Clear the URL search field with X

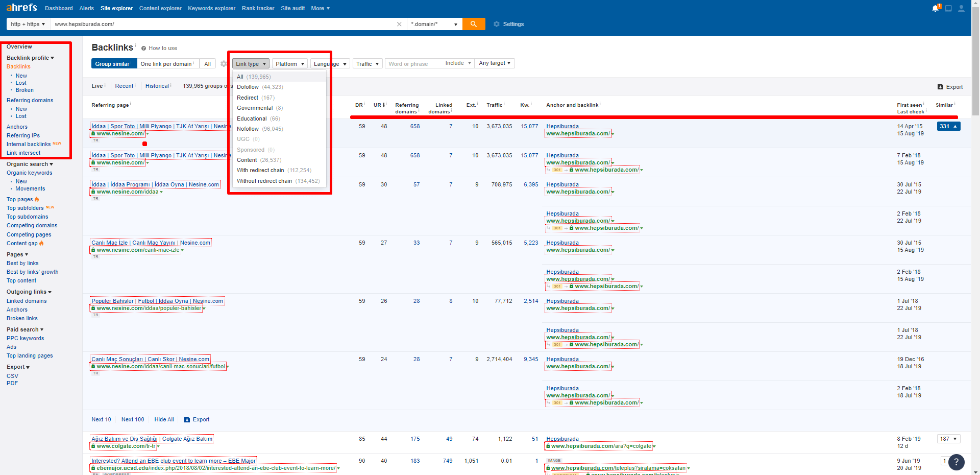click(x=399, y=24)
